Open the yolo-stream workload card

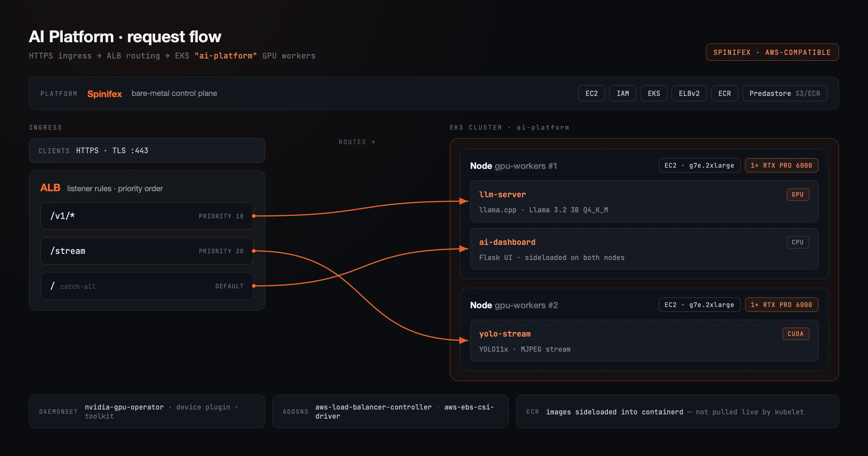[x=644, y=341]
